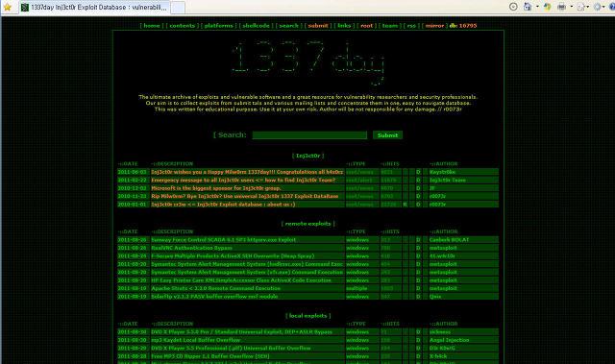Click the browser Home icon
Viewport: 615px width, 364px height.
point(528,7)
